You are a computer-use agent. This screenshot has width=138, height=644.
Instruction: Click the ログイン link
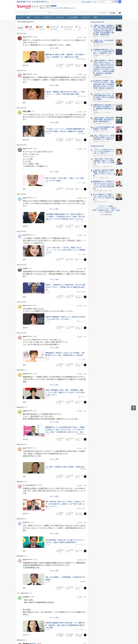pyautogui.click(x=42, y=8)
